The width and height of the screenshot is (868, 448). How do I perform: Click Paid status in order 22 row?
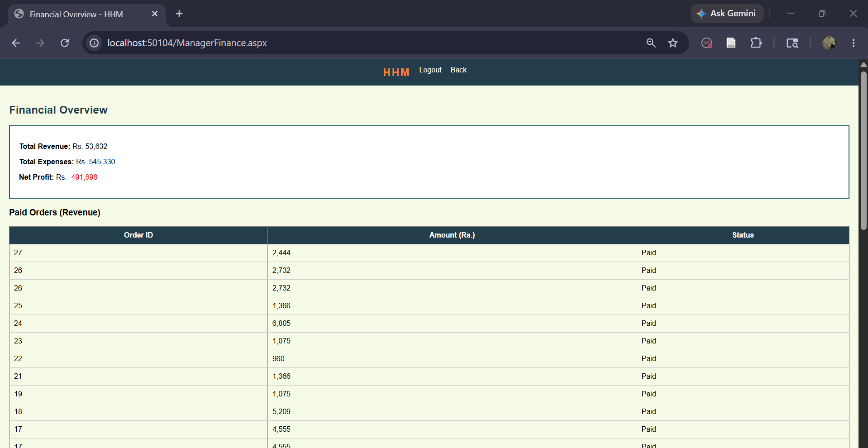[743, 359]
